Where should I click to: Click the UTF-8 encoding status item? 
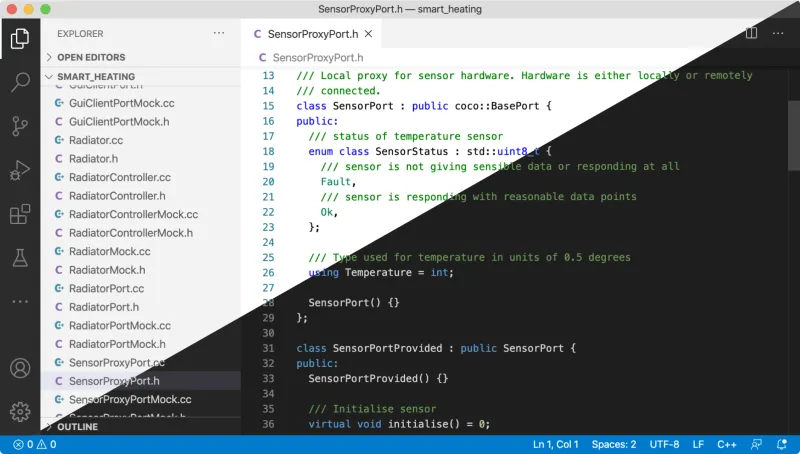[x=663, y=444]
